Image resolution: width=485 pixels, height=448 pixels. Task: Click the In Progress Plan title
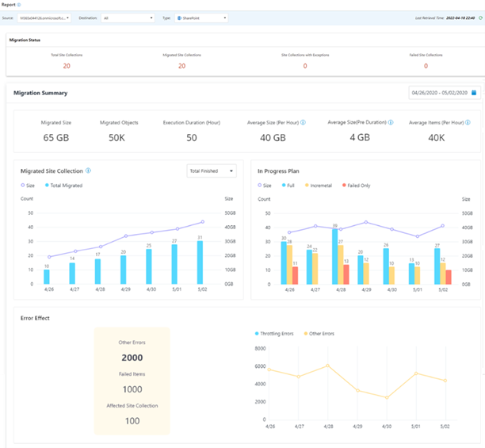[278, 171]
